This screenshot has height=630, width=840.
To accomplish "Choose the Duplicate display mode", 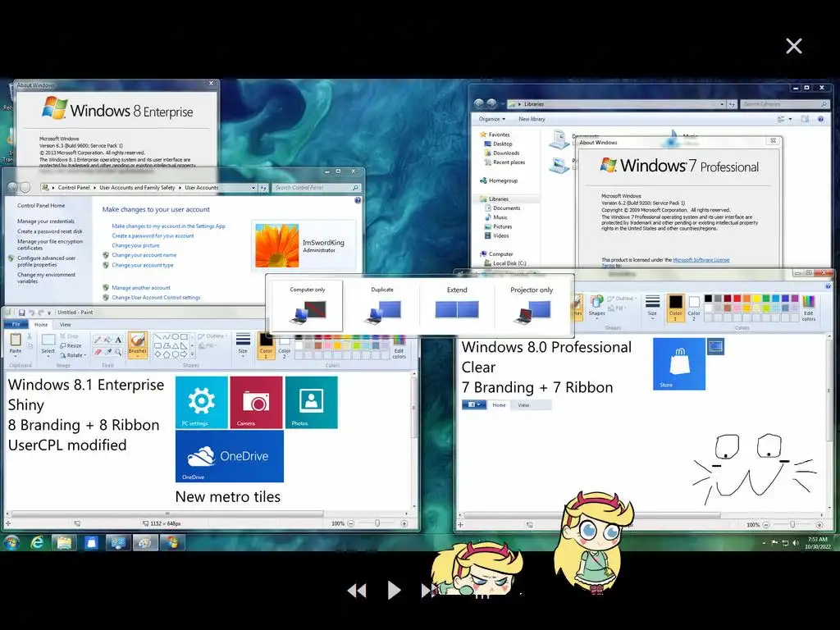I will 382,305.
